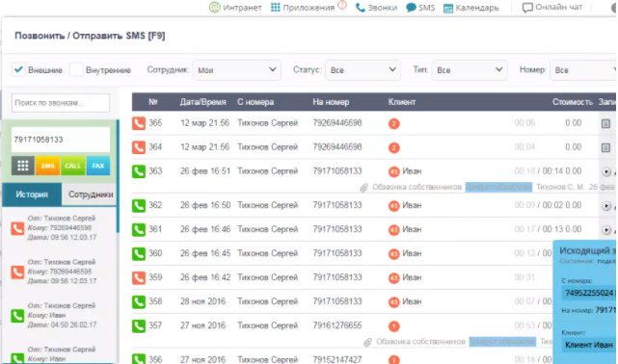Open the record note icon for call 365

605,124
